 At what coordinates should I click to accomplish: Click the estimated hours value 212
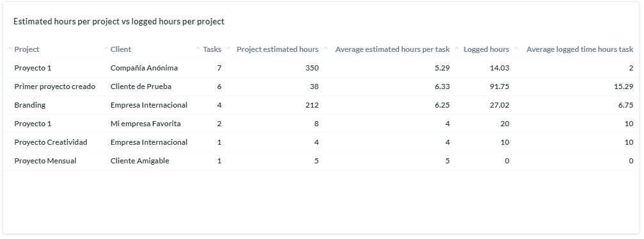[x=312, y=105]
